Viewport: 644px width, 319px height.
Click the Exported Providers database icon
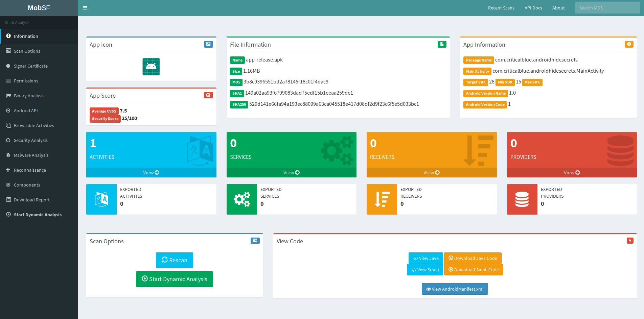point(522,199)
